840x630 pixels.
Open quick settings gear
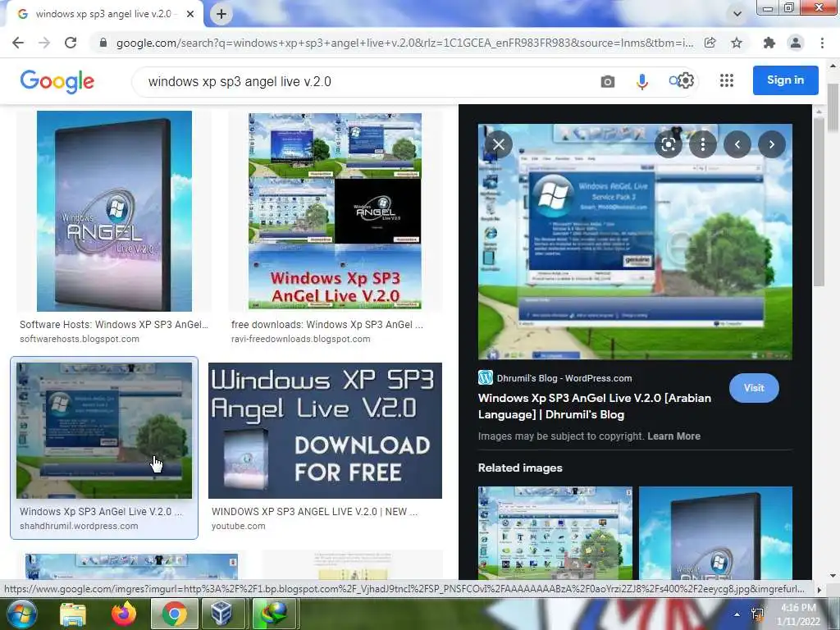(686, 81)
